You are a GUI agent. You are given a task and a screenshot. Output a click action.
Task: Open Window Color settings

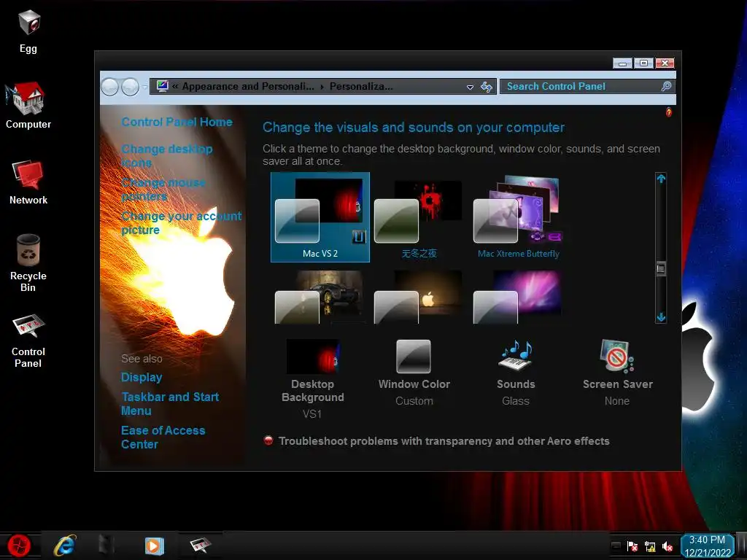click(414, 373)
